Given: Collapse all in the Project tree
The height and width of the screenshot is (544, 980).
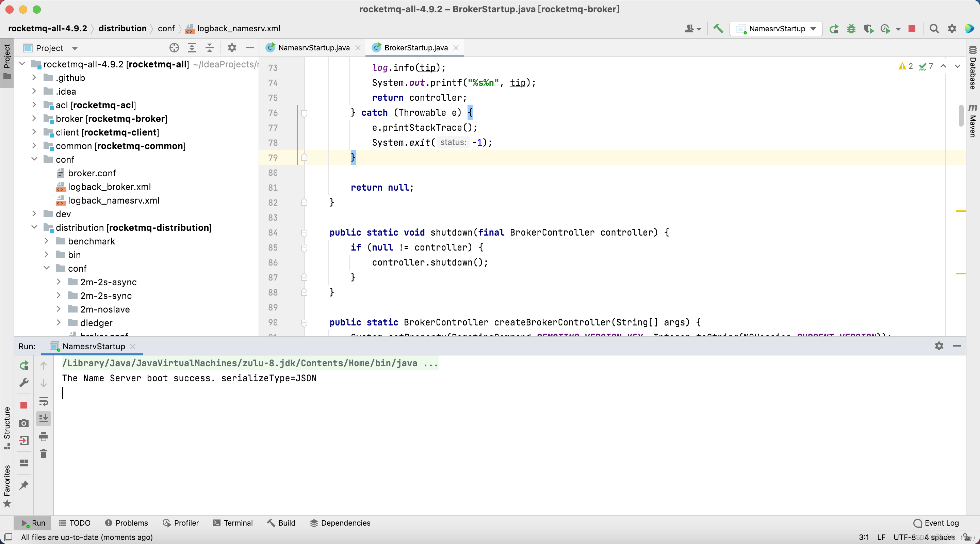Looking at the screenshot, I should [x=209, y=48].
